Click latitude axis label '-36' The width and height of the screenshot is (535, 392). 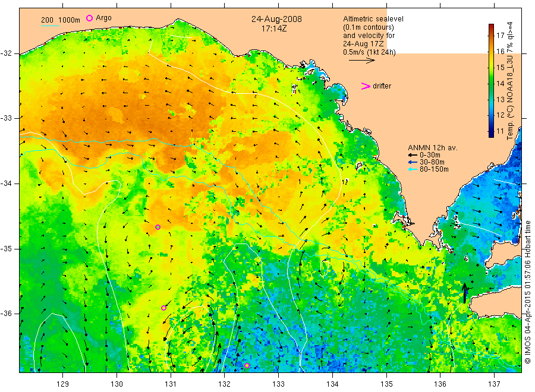6,314
